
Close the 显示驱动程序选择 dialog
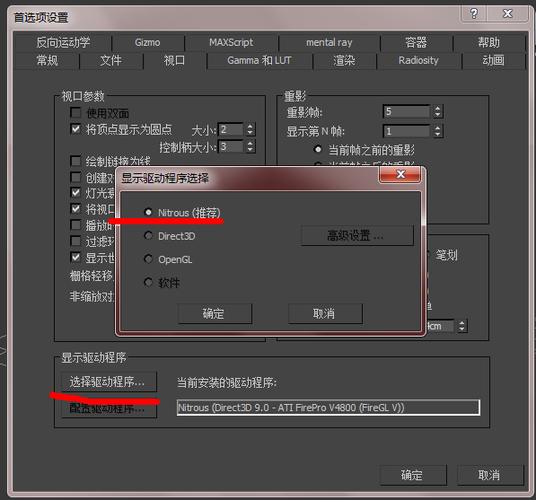click(400, 175)
